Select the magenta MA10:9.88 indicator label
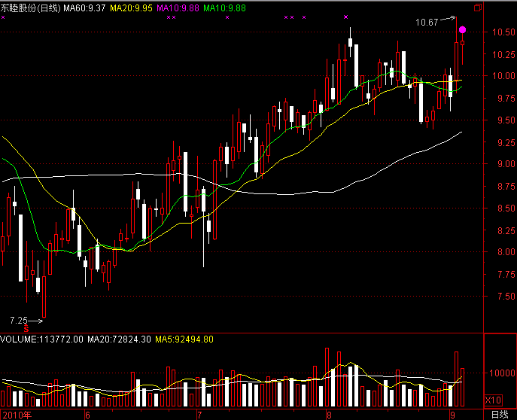Viewport: 517px width, 420px height. [x=178, y=8]
